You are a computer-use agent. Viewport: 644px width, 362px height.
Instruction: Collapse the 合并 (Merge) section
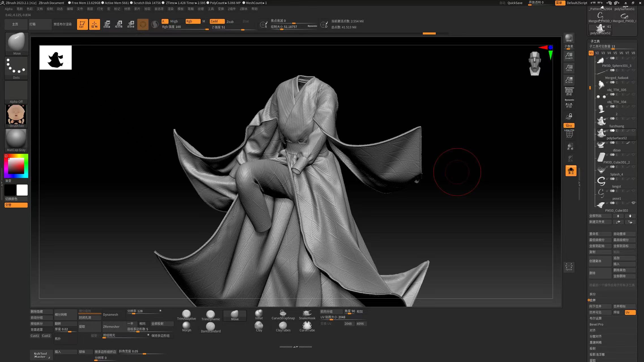point(593,300)
